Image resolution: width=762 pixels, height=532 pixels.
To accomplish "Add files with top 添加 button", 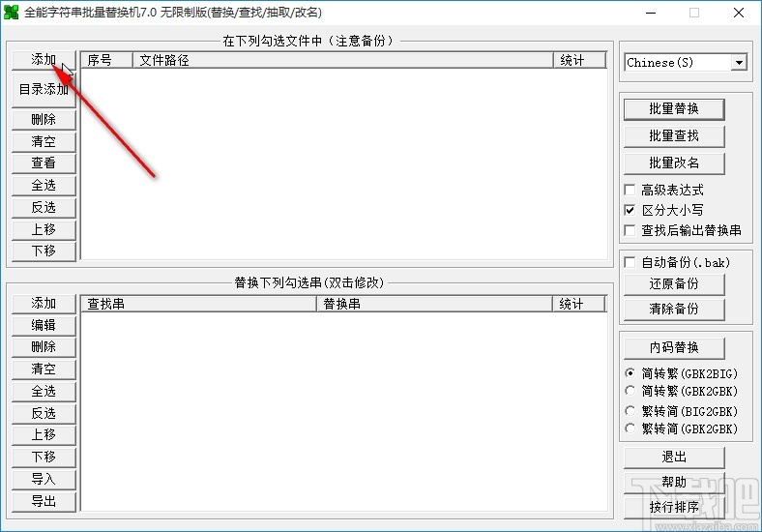I will (44, 60).
